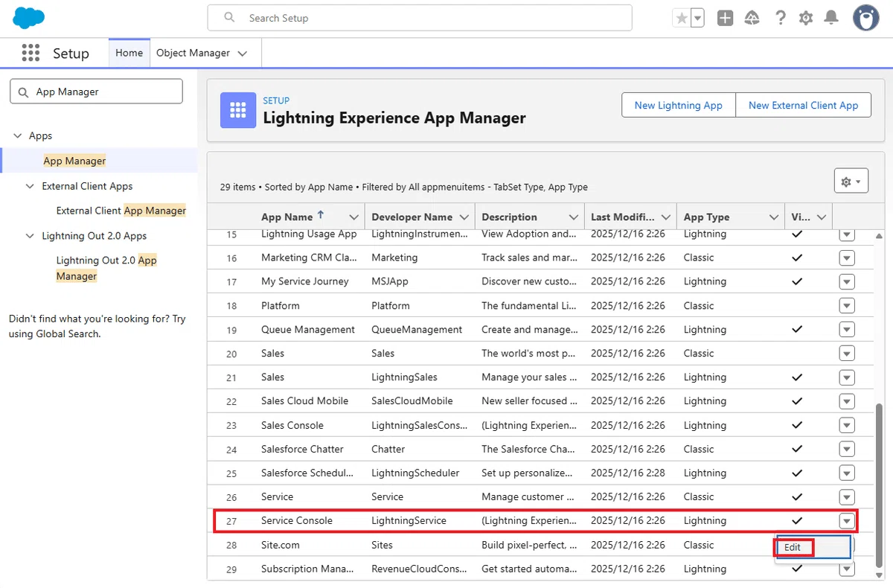The image size is (893, 588).
Task: Open row actions for Queue Management
Action: point(847,330)
